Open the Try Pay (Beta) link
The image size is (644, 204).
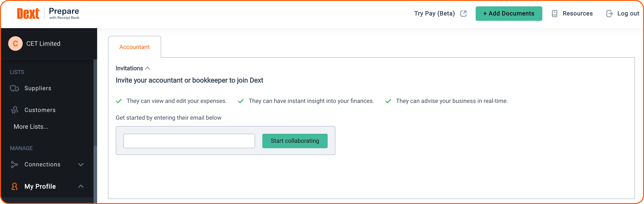point(434,13)
